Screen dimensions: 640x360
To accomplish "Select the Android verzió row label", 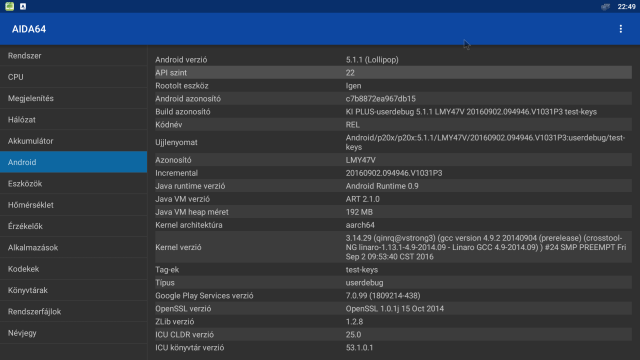I will pos(181,60).
